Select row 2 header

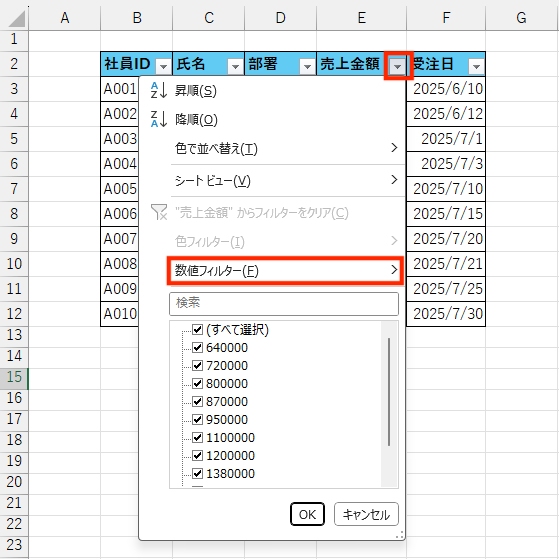point(14,64)
